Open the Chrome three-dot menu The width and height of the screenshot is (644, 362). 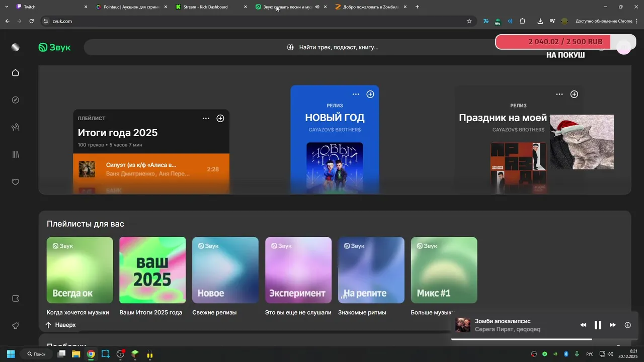click(x=637, y=21)
